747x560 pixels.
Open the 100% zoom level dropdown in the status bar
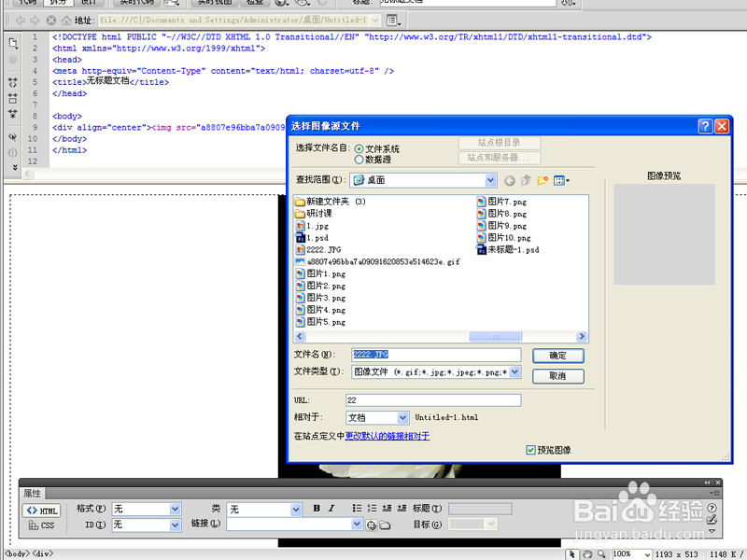tap(646, 554)
